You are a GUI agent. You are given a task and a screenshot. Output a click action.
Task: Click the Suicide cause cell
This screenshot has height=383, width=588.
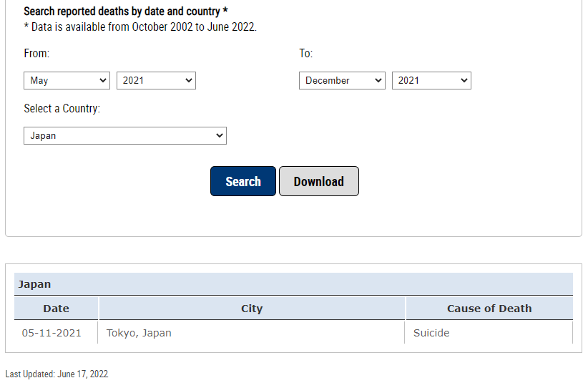(x=489, y=333)
